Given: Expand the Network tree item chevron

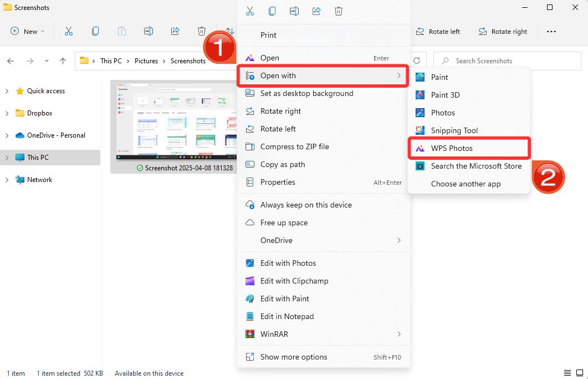Looking at the screenshot, I should (x=6, y=179).
